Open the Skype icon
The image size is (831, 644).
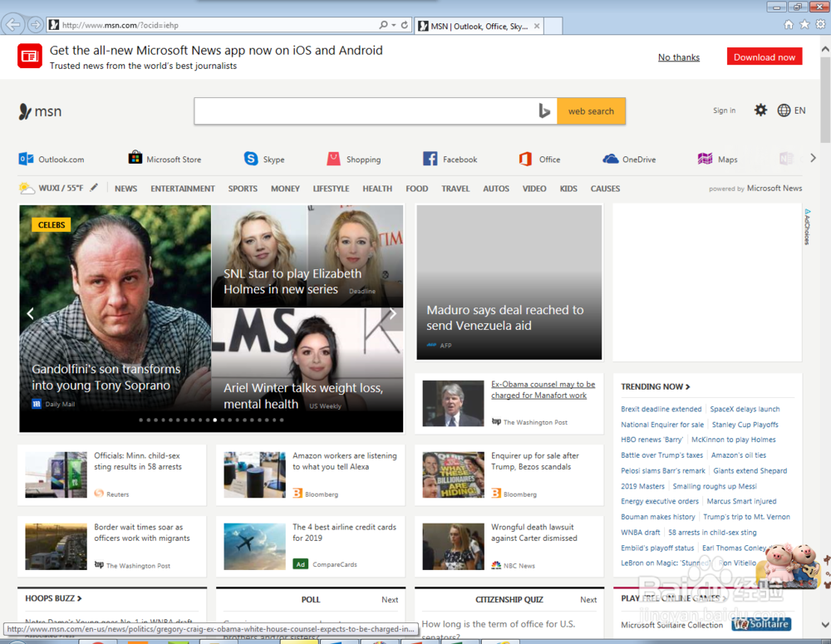click(x=251, y=159)
